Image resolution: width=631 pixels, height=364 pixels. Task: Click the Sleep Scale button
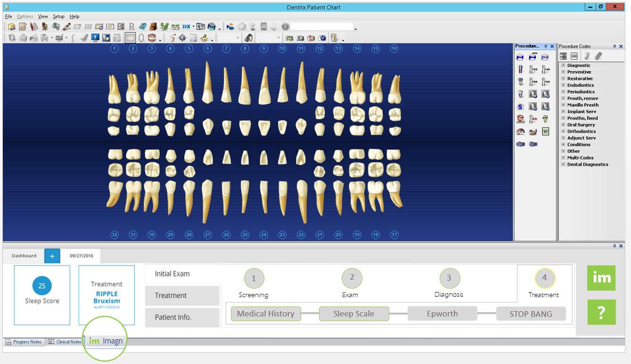click(x=354, y=314)
